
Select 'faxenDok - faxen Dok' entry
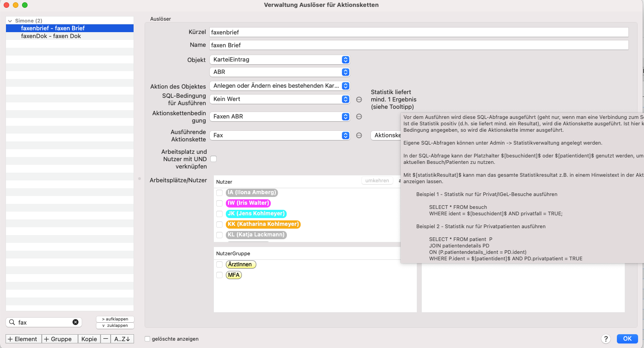[x=70, y=36]
